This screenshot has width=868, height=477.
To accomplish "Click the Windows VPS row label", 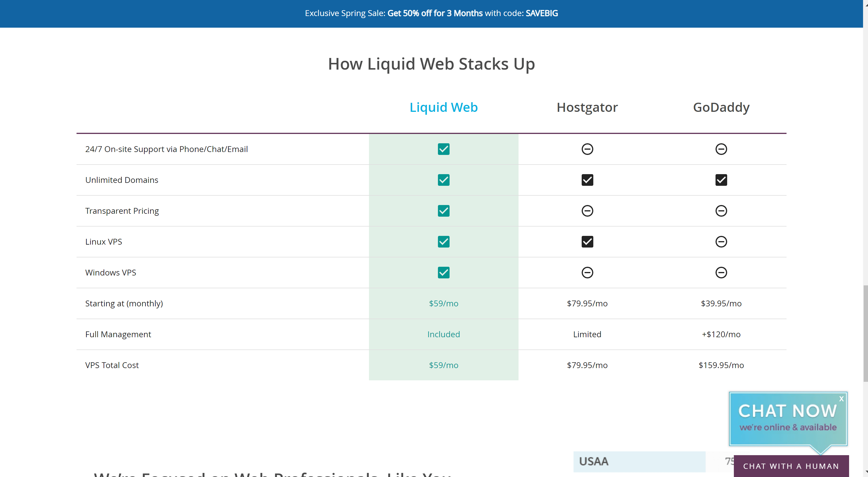I will pos(111,272).
